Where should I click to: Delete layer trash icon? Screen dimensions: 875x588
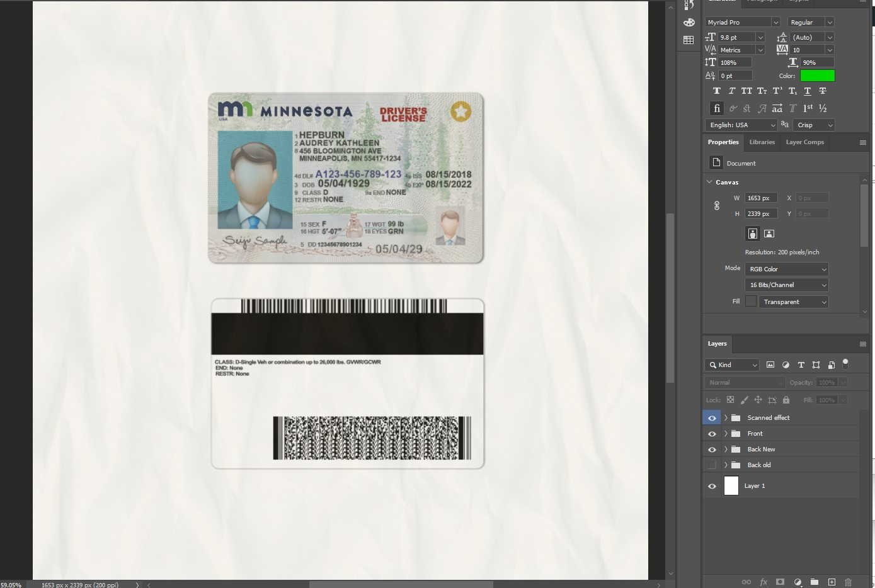[x=848, y=582]
